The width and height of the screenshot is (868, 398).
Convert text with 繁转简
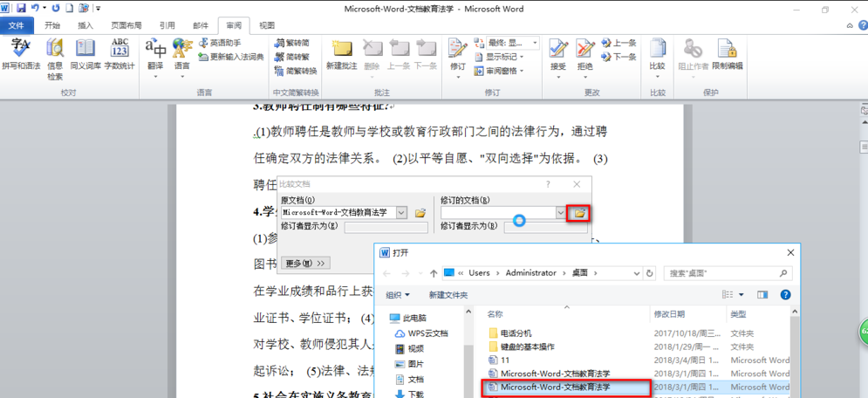291,43
